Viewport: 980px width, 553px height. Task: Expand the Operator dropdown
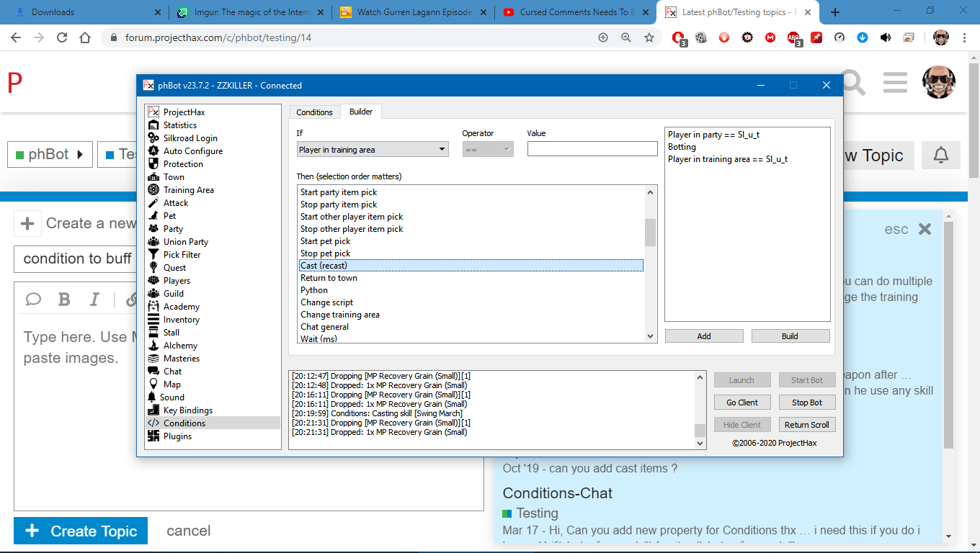point(487,150)
